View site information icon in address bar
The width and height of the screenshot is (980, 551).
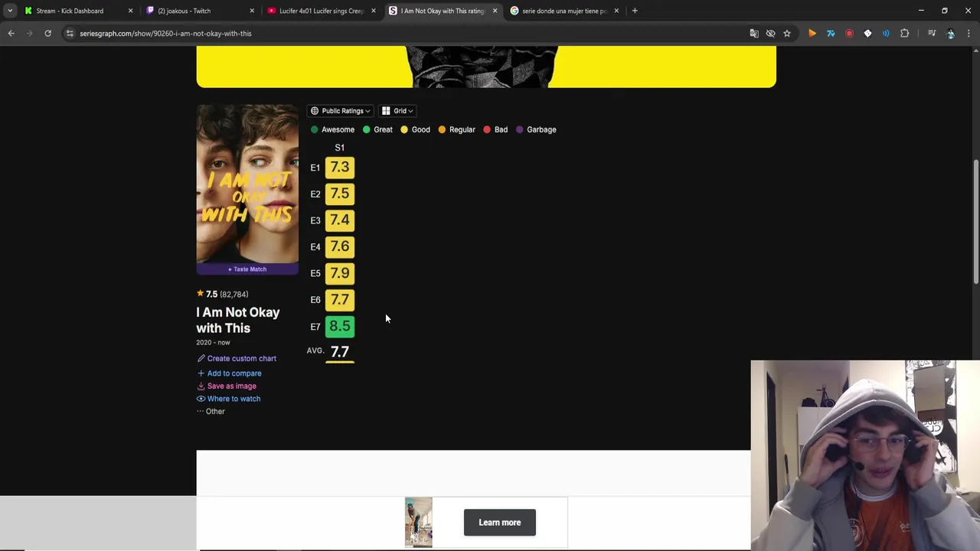(70, 34)
